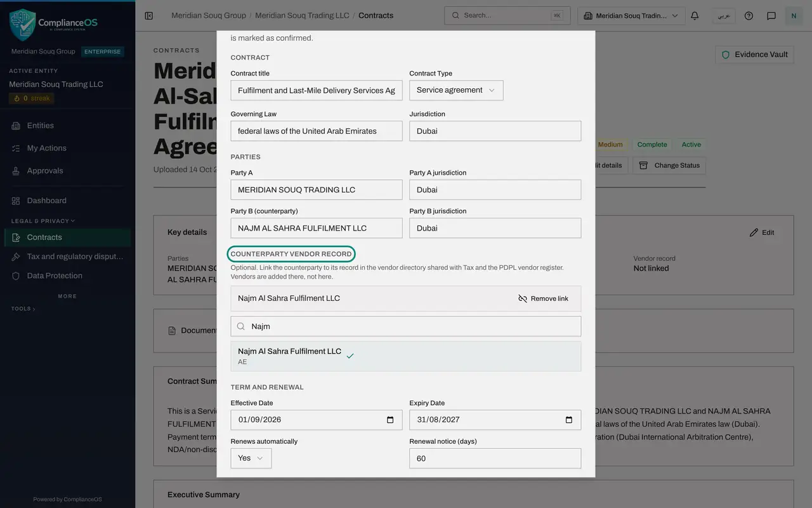Open the notifications bell
This screenshot has width=812, height=508.
695,16
